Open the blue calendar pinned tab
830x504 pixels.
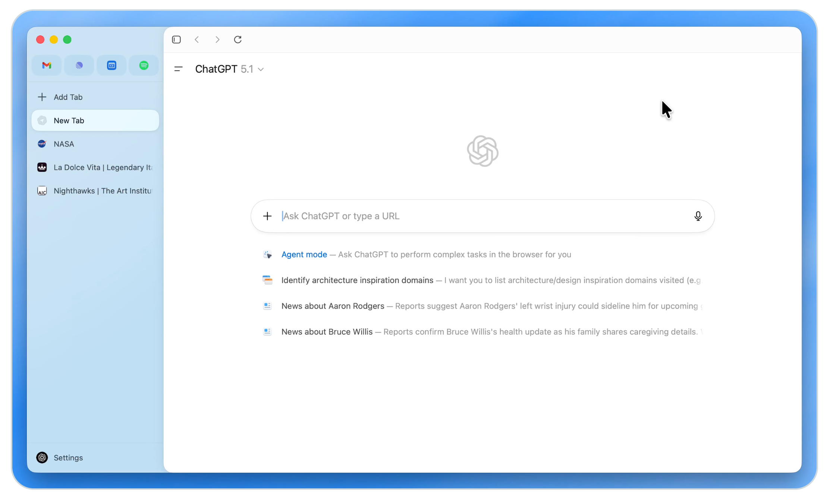pos(111,66)
